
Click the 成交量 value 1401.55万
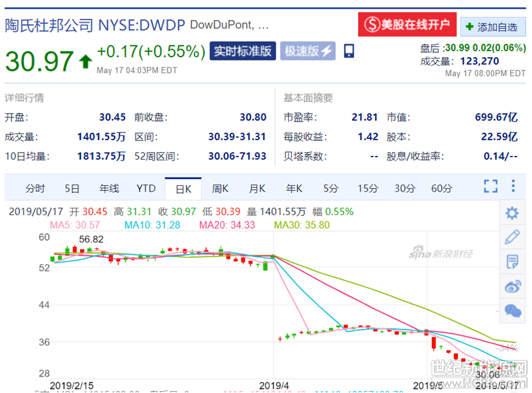point(101,137)
